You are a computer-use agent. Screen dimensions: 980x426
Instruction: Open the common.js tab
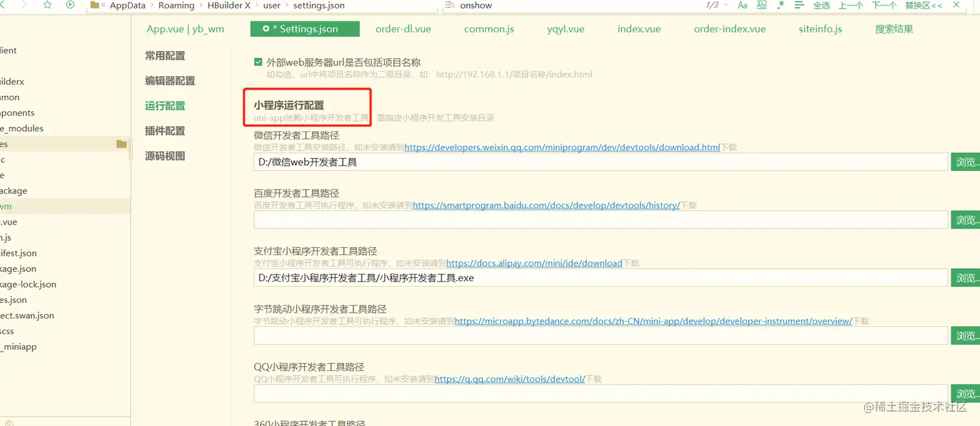coord(489,29)
